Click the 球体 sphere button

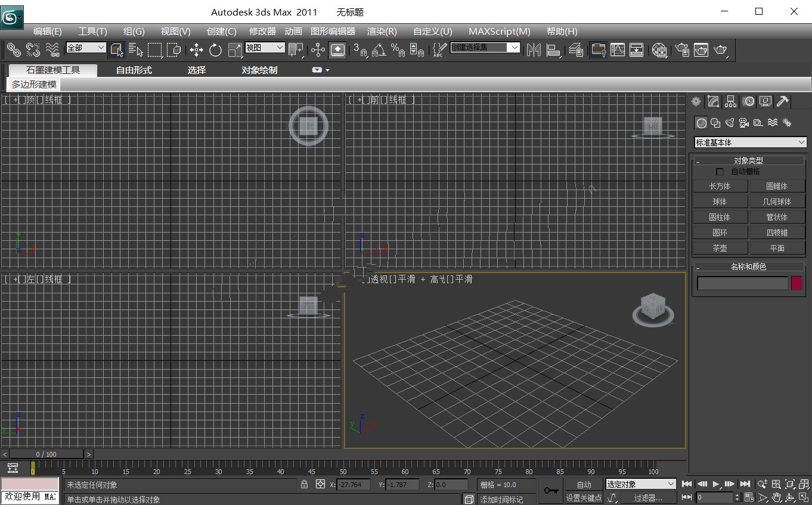(x=720, y=202)
